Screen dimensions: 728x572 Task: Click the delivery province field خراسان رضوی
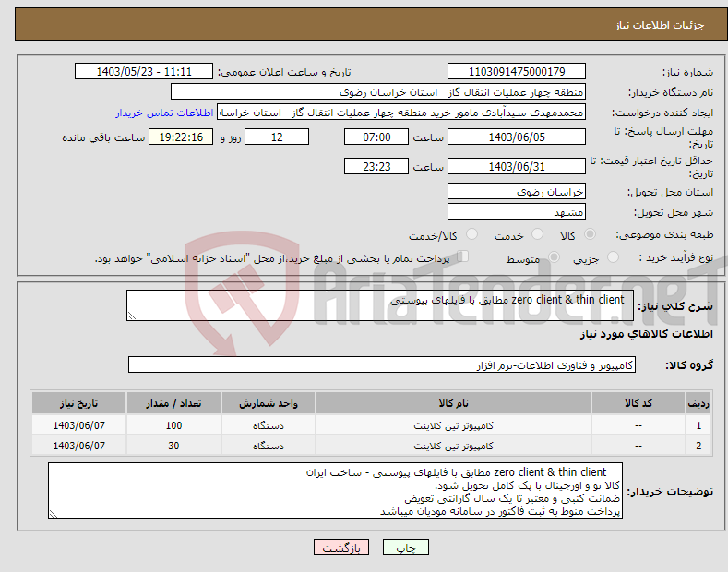click(517, 191)
